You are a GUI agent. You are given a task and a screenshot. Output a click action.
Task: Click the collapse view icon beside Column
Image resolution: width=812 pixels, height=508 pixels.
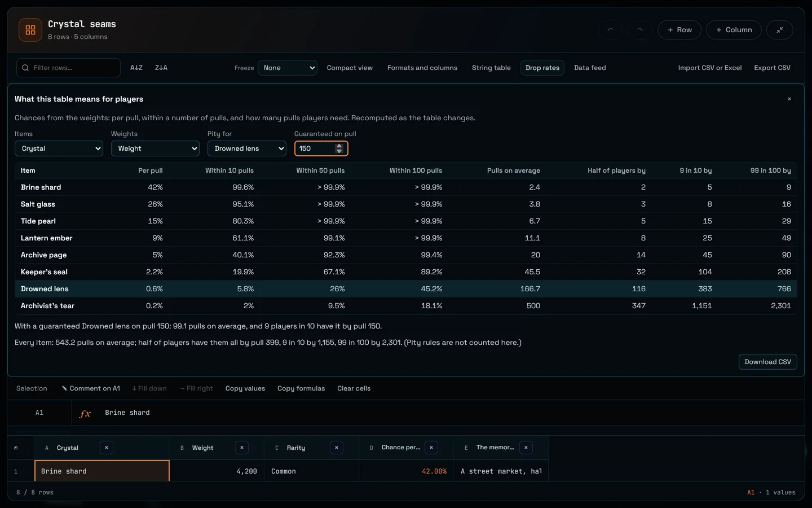780,30
